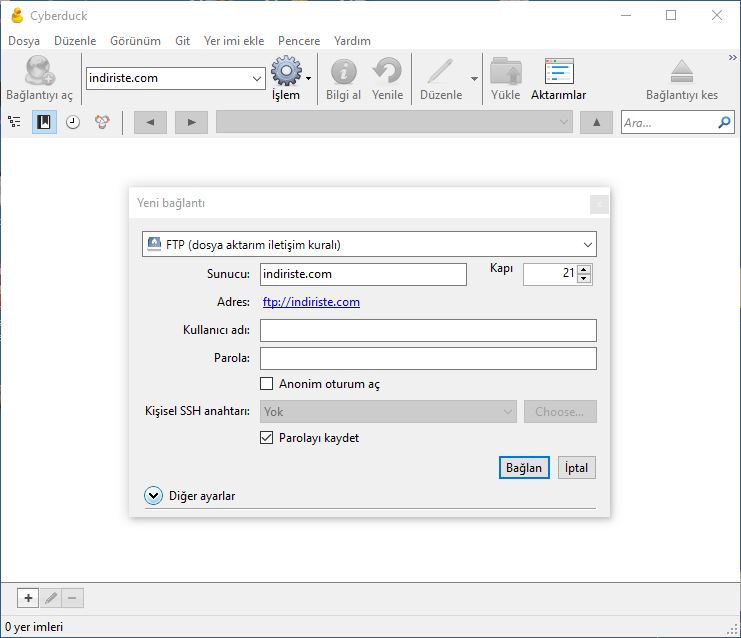The image size is (741, 638).
Task: Click the 0 yer imleri status text
Action: pos(34,627)
